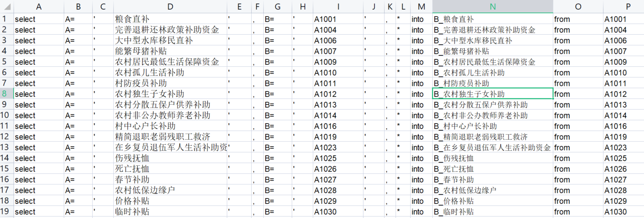Select column D header
Viewport: 644px width, 218px height.
click(x=170, y=7)
